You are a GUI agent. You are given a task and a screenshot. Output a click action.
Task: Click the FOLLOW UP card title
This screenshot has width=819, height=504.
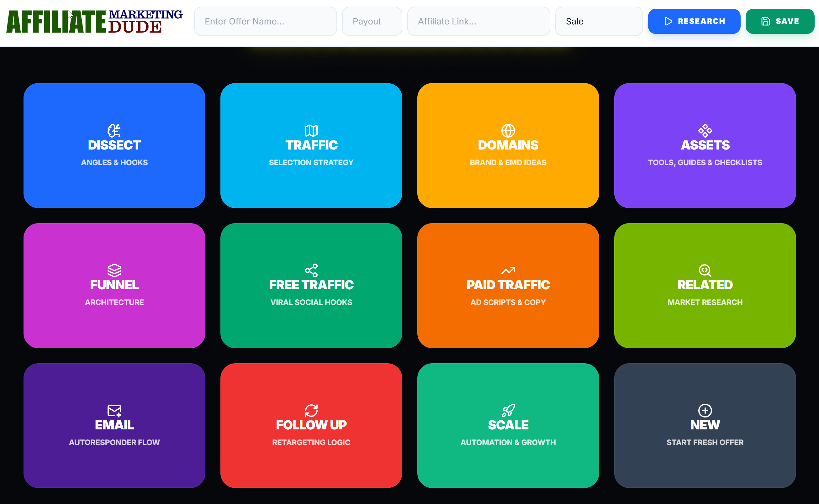pyautogui.click(x=311, y=425)
